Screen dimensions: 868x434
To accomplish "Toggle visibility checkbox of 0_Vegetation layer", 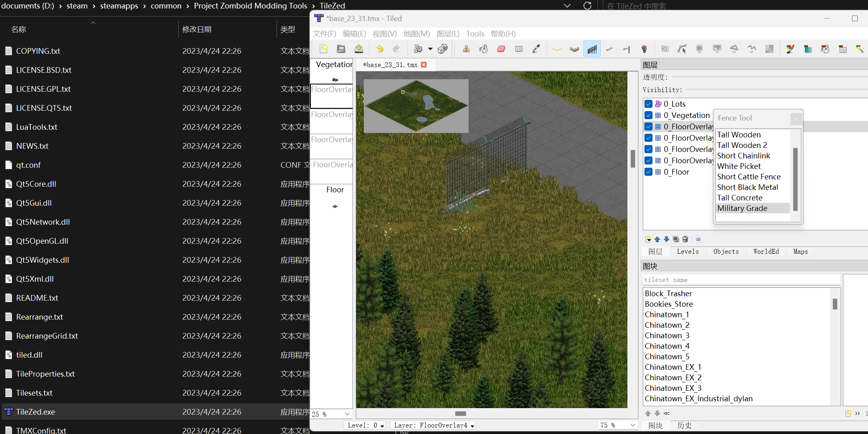I will click(648, 115).
